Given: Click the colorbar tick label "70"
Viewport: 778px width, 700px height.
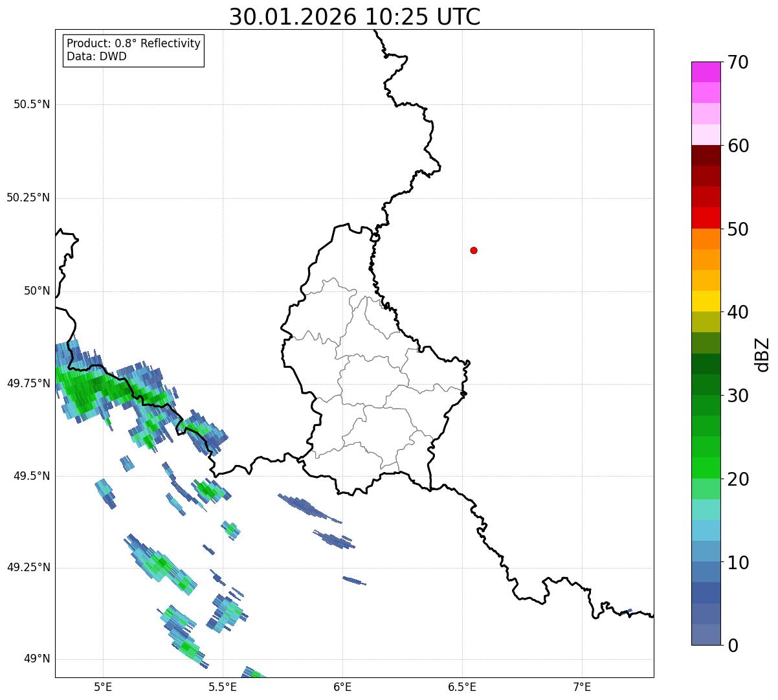Looking at the screenshot, I should coord(738,63).
